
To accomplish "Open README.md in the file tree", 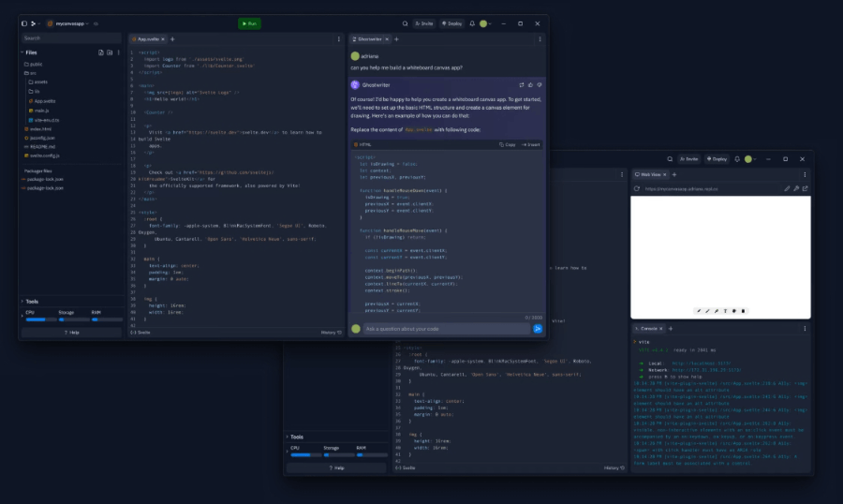I will point(39,146).
